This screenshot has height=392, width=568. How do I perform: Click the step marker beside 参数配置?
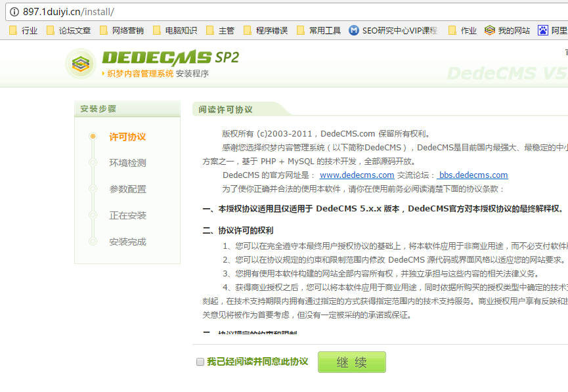pos(93,188)
